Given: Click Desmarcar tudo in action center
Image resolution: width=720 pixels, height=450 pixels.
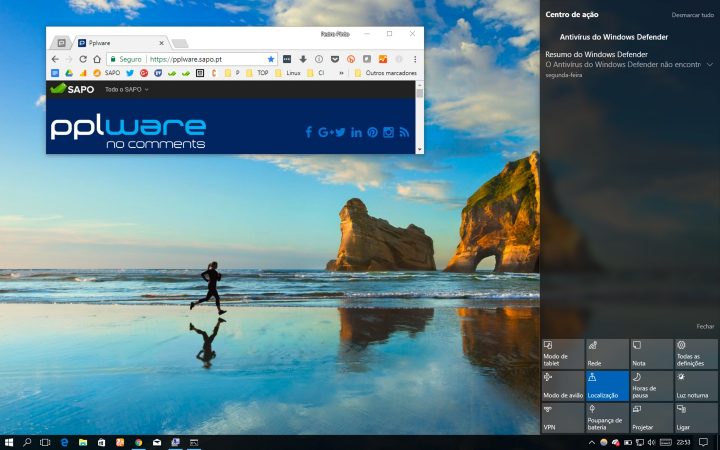Looking at the screenshot, I should point(692,15).
